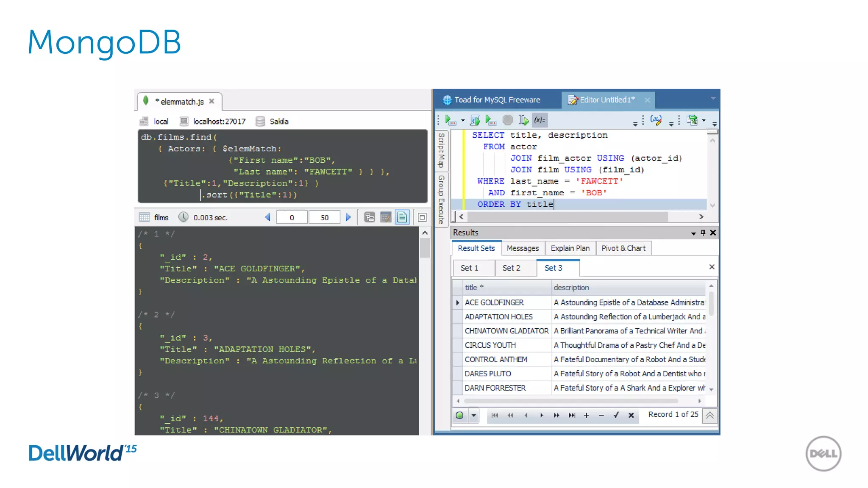The height and width of the screenshot is (488, 868).
Task: Add a new record with plus
Action: click(x=587, y=416)
